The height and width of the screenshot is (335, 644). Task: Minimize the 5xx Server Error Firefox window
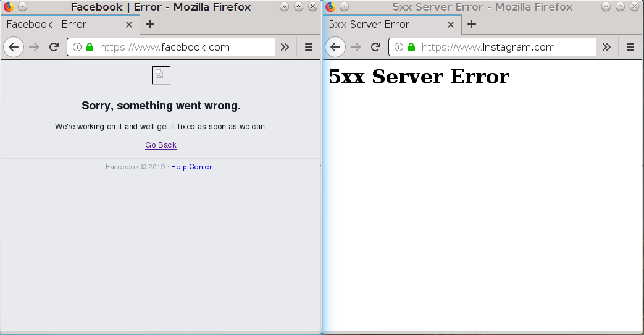(x=606, y=7)
